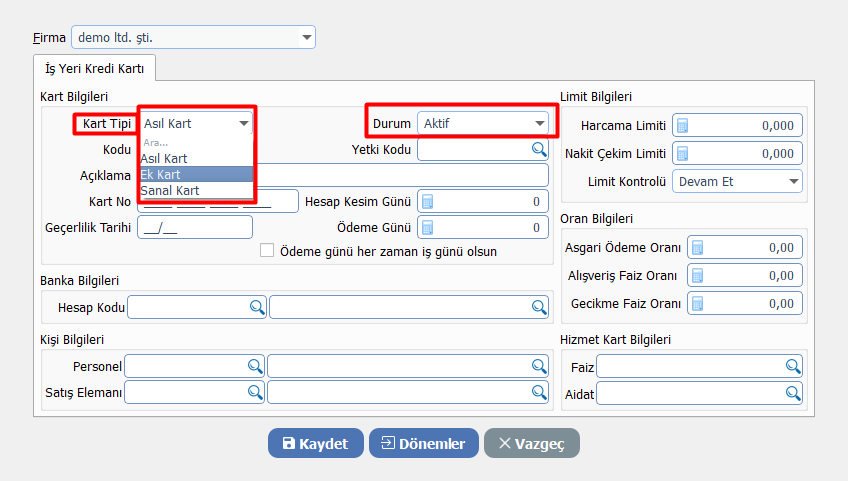
Task: Choose 'Sanal Kart' card type option
Action: (170, 190)
